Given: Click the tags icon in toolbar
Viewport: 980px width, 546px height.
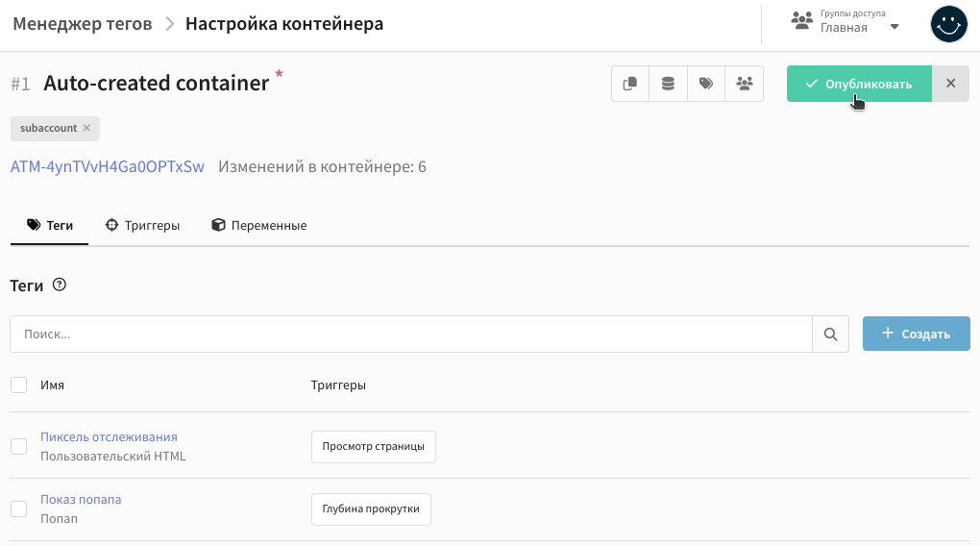Looking at the screenshot, I should 706,84.
